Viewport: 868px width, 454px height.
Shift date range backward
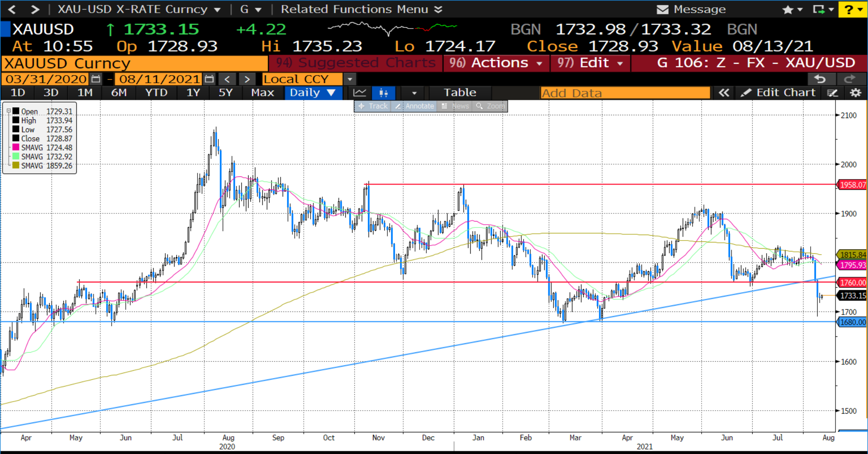[x=227, y=79]
